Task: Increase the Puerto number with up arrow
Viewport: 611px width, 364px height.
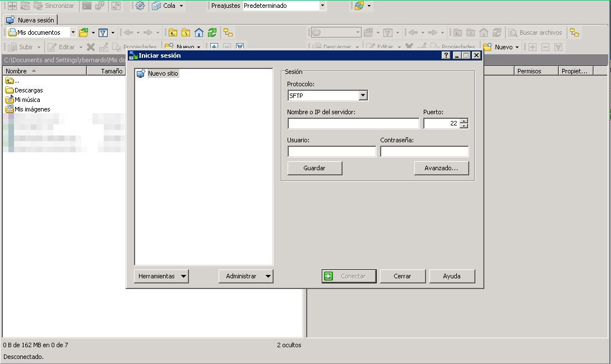Action: pyautogui.click(x=464, y=121)
